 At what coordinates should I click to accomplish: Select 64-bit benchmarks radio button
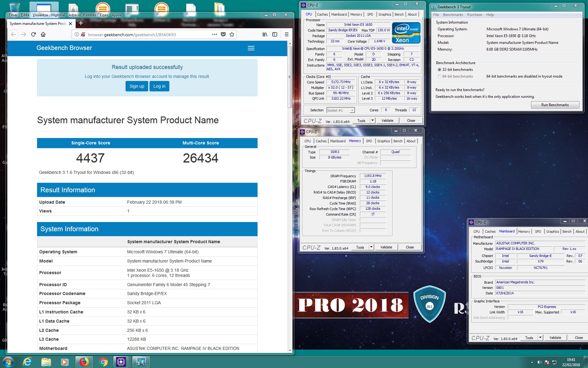(439, 76)
